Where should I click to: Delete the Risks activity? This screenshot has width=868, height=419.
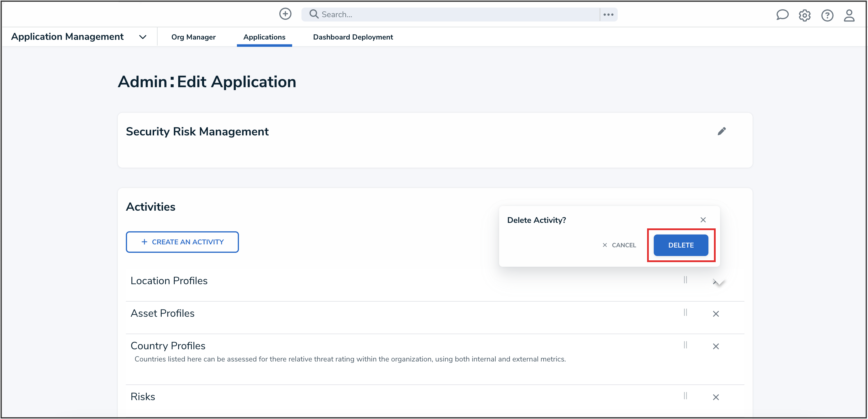pos(716,397)
